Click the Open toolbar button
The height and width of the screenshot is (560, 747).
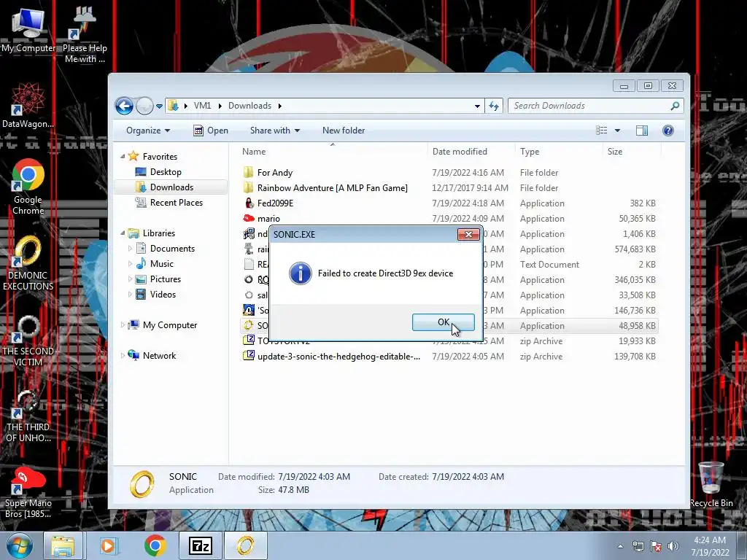[x=211, y=131]
